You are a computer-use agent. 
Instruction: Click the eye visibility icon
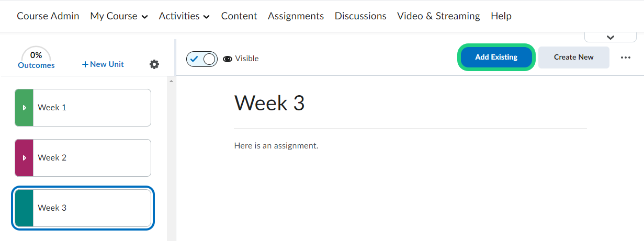[228, 59]
